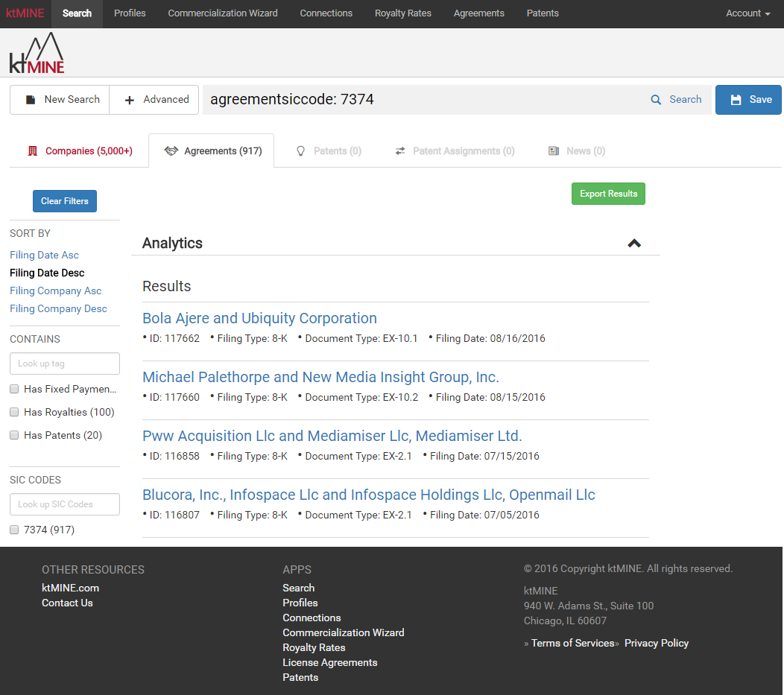
Task: Click the Companies building icon
Action: tap(32, 151)
